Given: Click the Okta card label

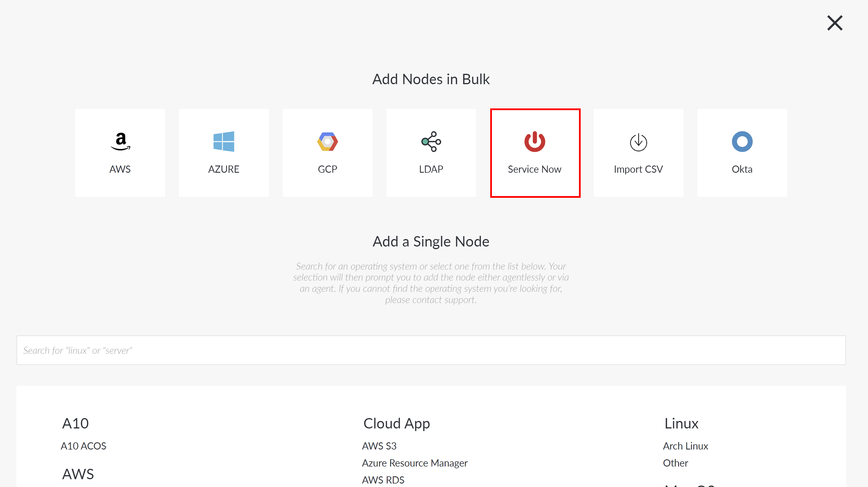Looking at the screenshot, I should tap(742, 169).
